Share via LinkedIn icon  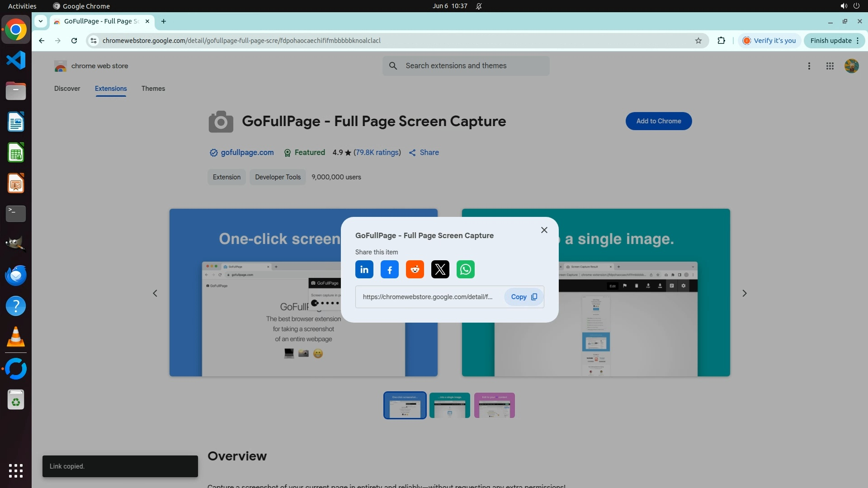[x=364, y=270]
